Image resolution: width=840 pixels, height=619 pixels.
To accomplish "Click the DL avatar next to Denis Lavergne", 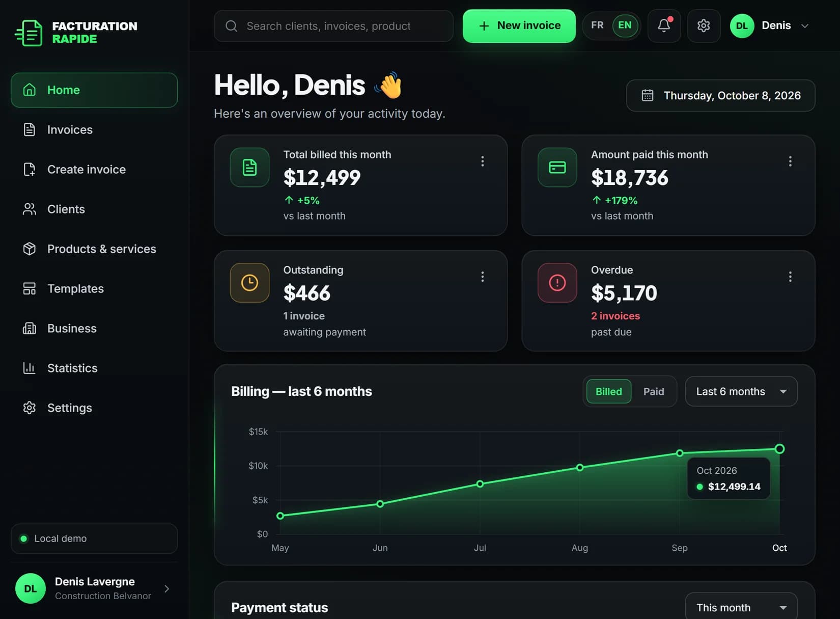I will coord(31,588).
